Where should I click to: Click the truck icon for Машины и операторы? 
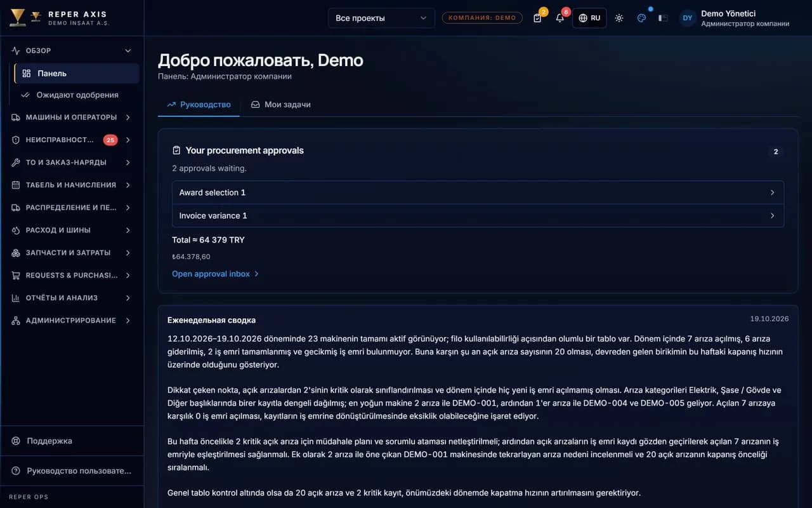16,117
